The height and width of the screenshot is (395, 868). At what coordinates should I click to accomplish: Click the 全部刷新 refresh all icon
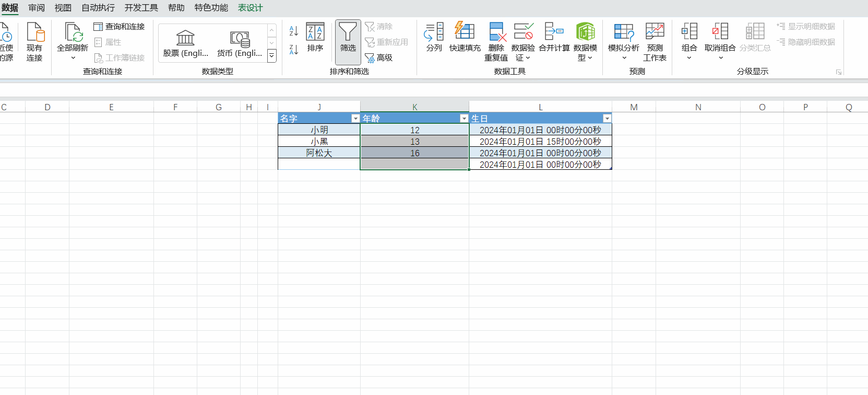pyautogui.click(x=73, y=32)
